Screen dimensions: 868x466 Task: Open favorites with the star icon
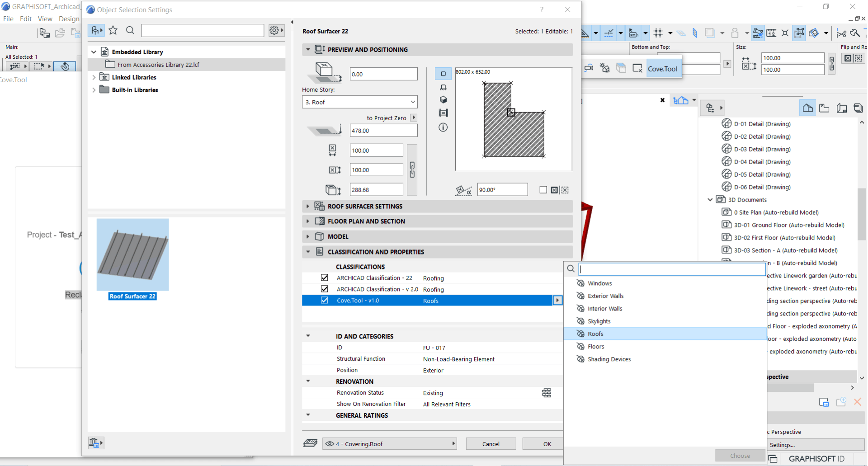(113, 30)
